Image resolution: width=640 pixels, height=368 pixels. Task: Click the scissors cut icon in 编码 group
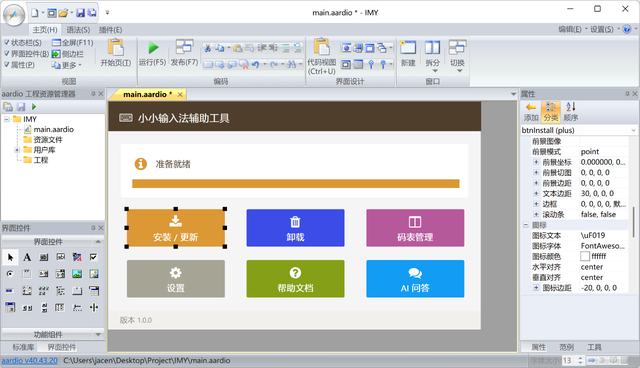point(208,48)
